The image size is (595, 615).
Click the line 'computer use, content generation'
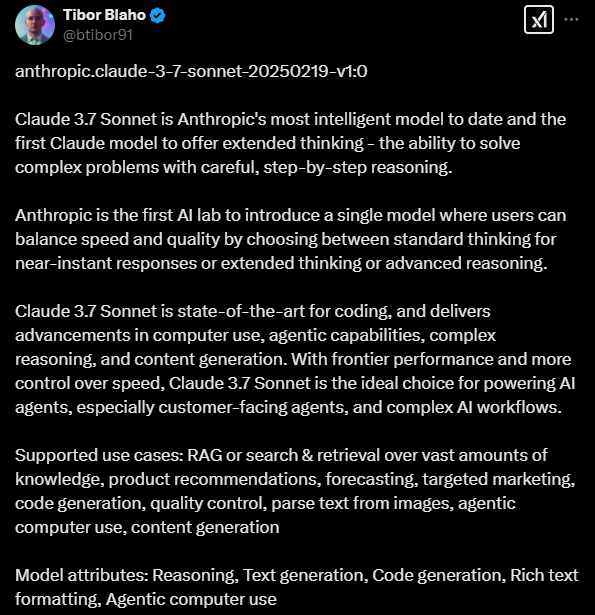tap(147, 527)
